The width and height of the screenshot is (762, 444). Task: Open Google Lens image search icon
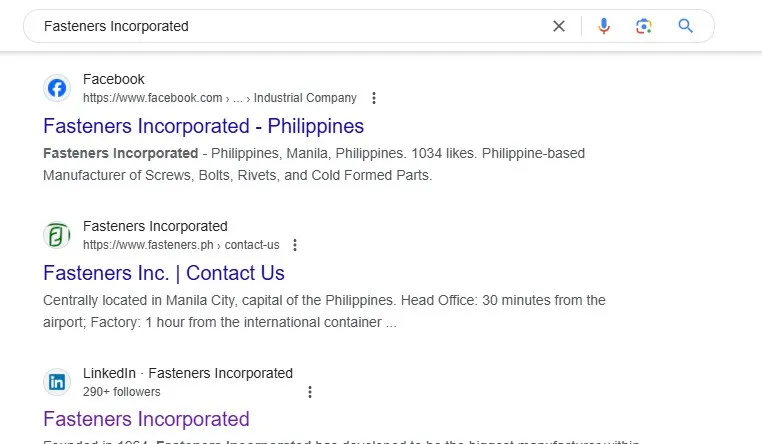point(644,26)
